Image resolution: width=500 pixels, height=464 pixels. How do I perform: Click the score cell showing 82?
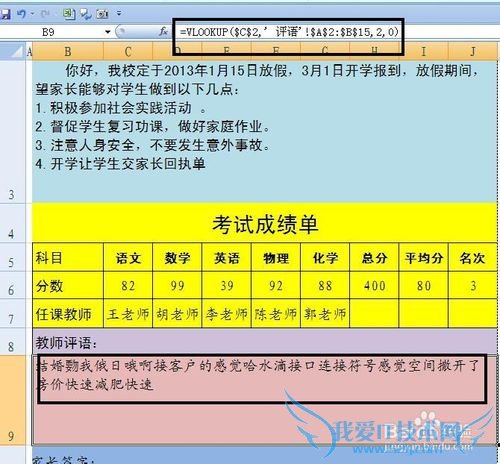128,285
